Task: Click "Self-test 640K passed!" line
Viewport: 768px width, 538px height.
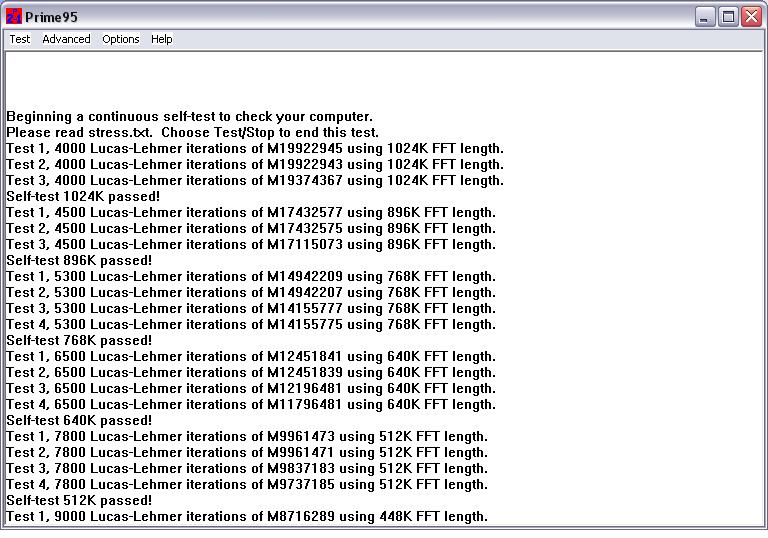Action: tap(79, 421)
